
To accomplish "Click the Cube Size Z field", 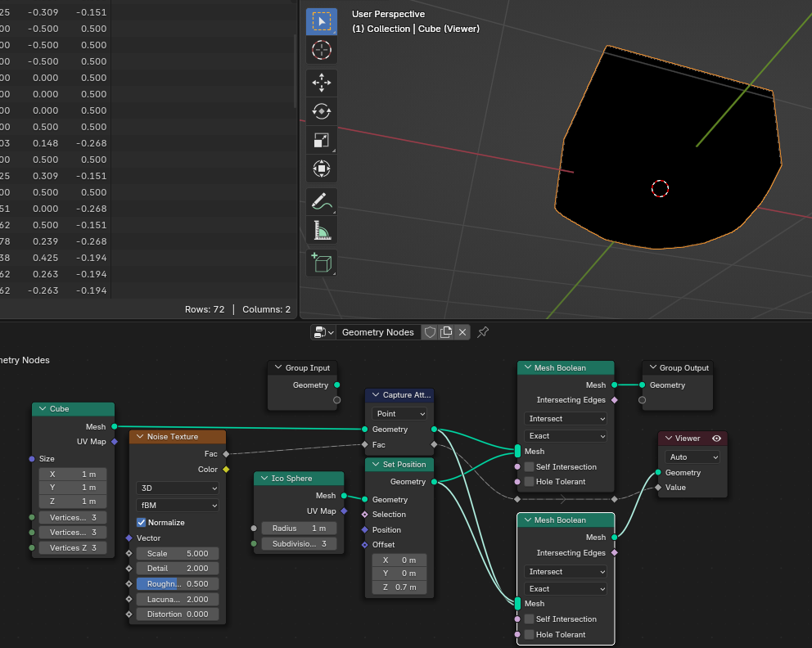I will click(x=73, y=502).
